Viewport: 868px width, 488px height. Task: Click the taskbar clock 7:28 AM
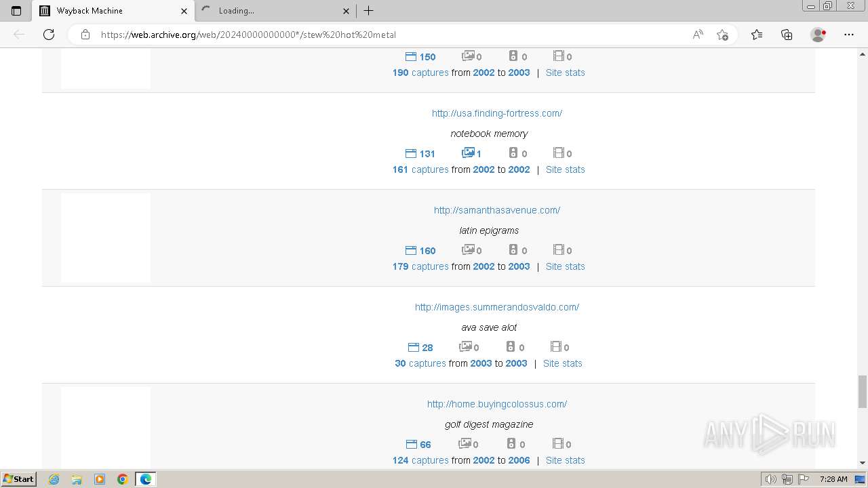coord(833,479)
